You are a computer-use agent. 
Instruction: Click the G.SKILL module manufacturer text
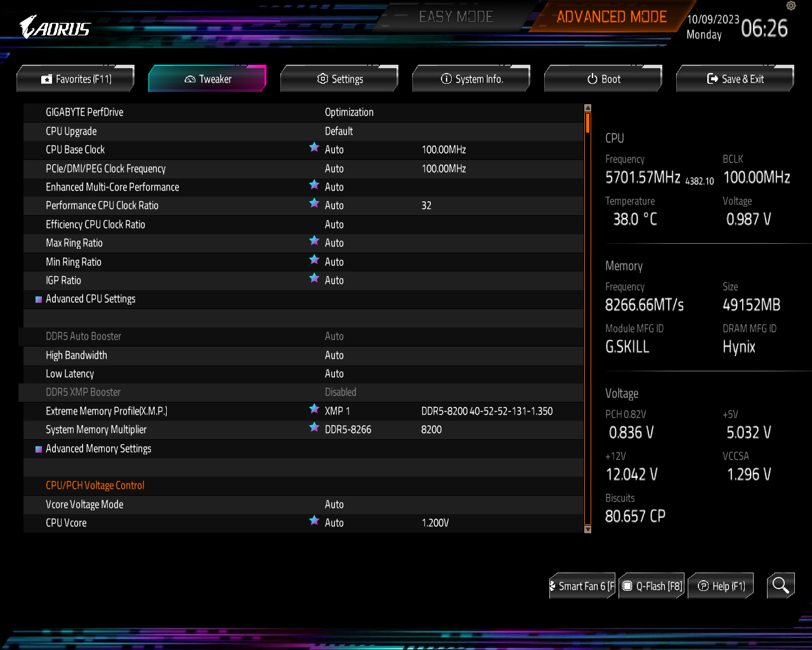[627, 347]
